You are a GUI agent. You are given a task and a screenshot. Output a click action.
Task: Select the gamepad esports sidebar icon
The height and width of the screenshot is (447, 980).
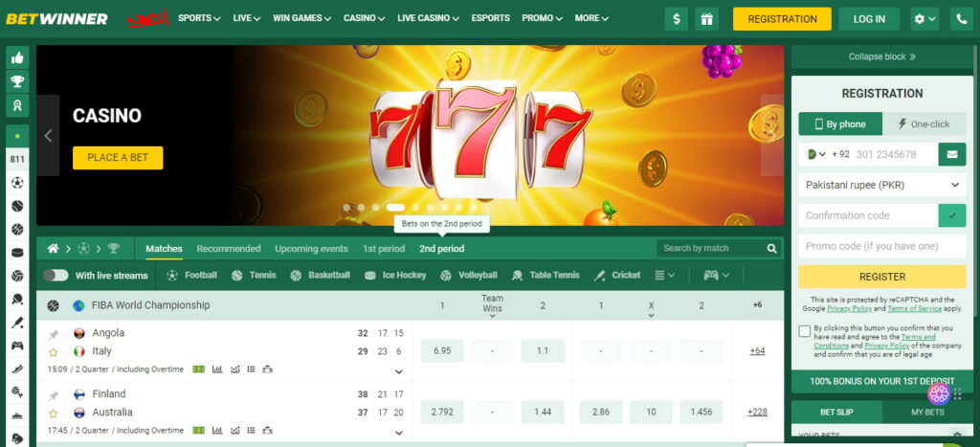(x=17, y=346)
